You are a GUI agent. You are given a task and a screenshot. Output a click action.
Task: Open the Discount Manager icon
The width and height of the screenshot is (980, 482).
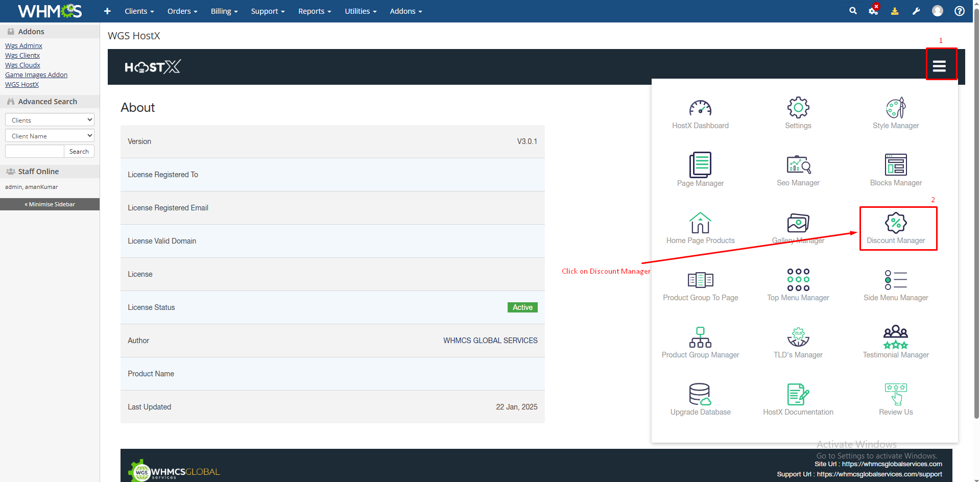coord(895,224)
